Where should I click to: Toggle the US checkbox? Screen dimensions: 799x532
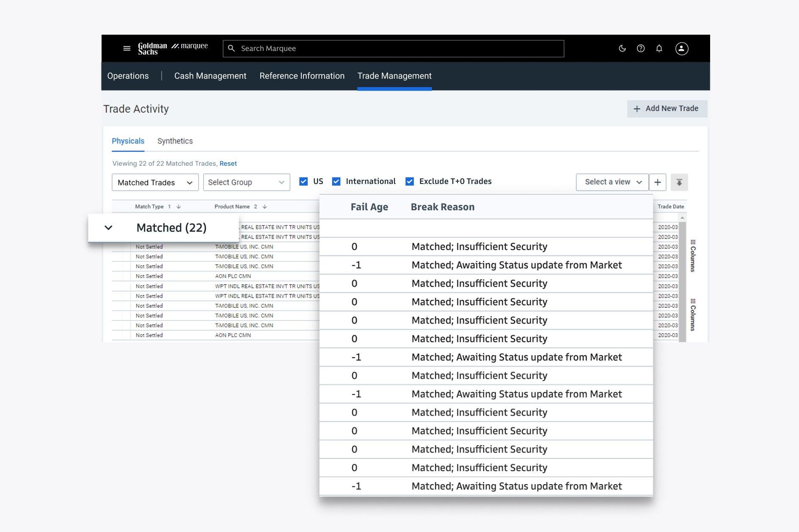(x=303, y=181)
